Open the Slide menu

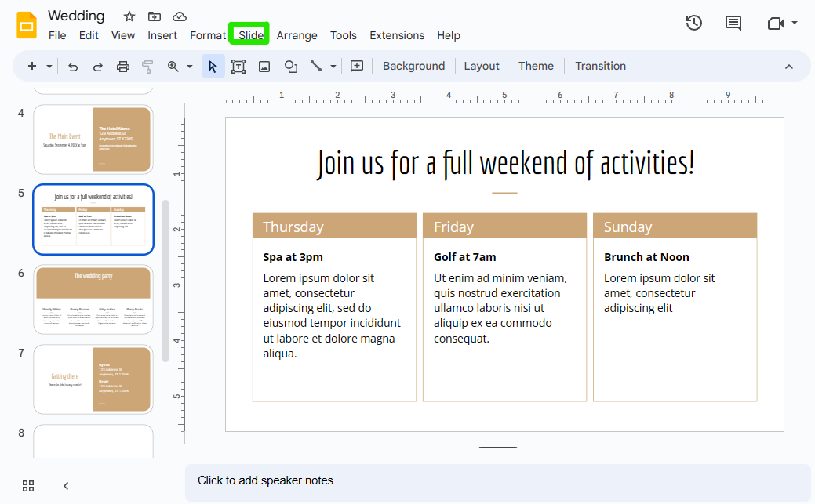[x=251, y=35]
